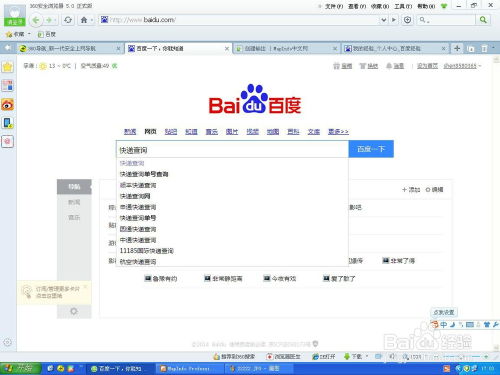Open the account username dropdown at top right

[x=462, y=66]
